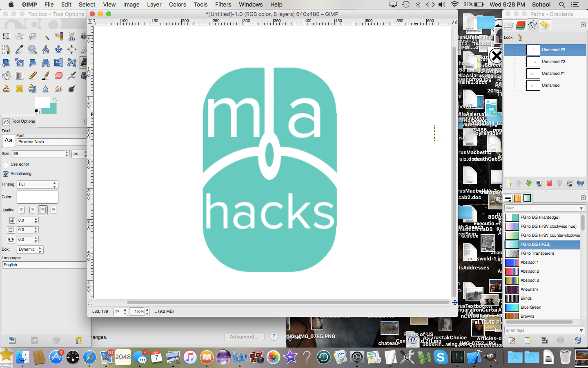
Task: Select the Free Select lasso tool
Action: [33, 36]
